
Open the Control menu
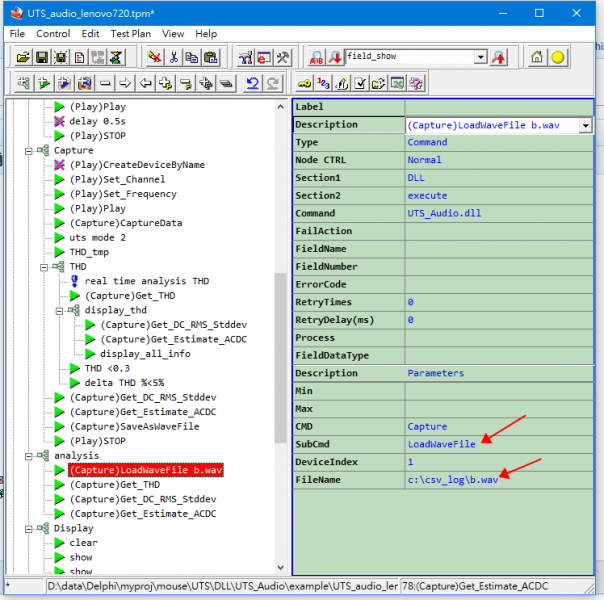(53, 33)
